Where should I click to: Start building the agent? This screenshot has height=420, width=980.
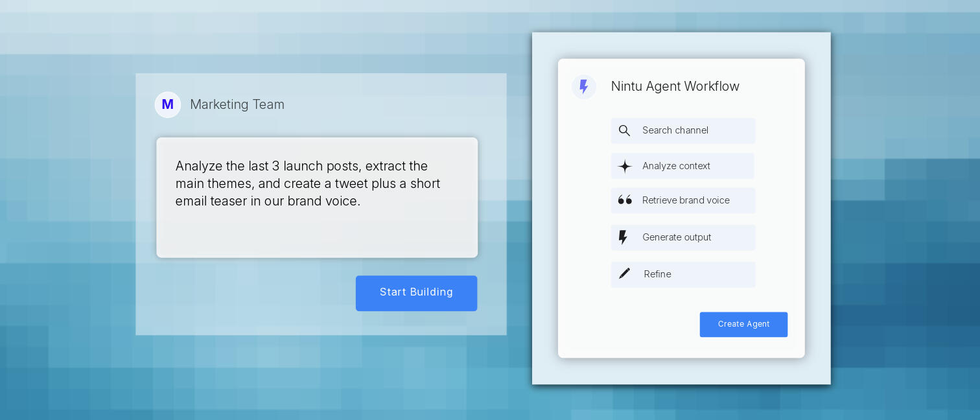point(416,293)
